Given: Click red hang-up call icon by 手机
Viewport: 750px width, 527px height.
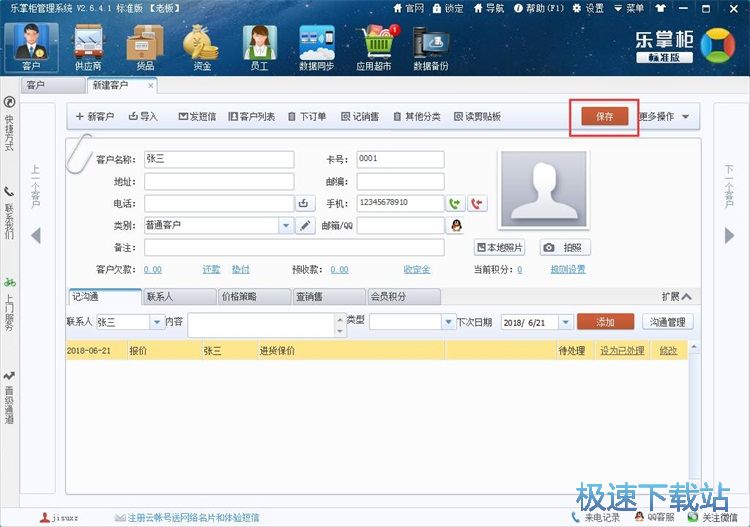Looking at the screenshot, I should coord(477,203).
